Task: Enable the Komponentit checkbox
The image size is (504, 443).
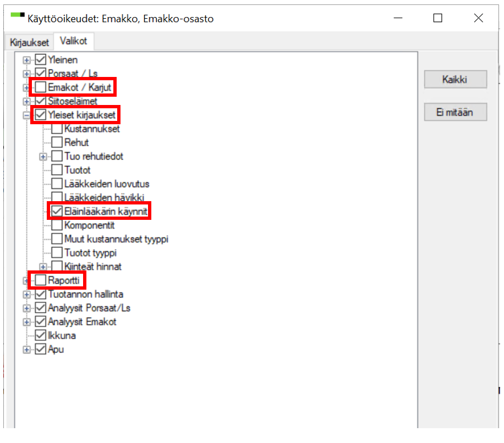Action: click(57, 225)
